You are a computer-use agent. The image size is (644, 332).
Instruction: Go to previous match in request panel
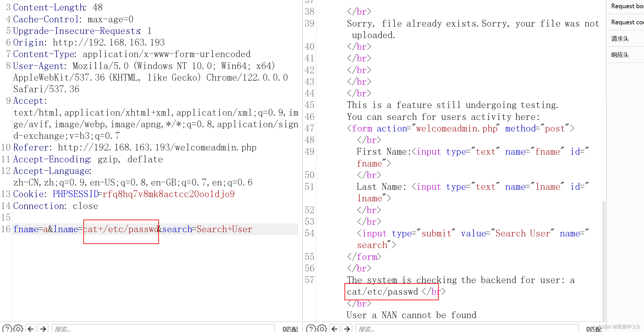(x=31, y=328)
